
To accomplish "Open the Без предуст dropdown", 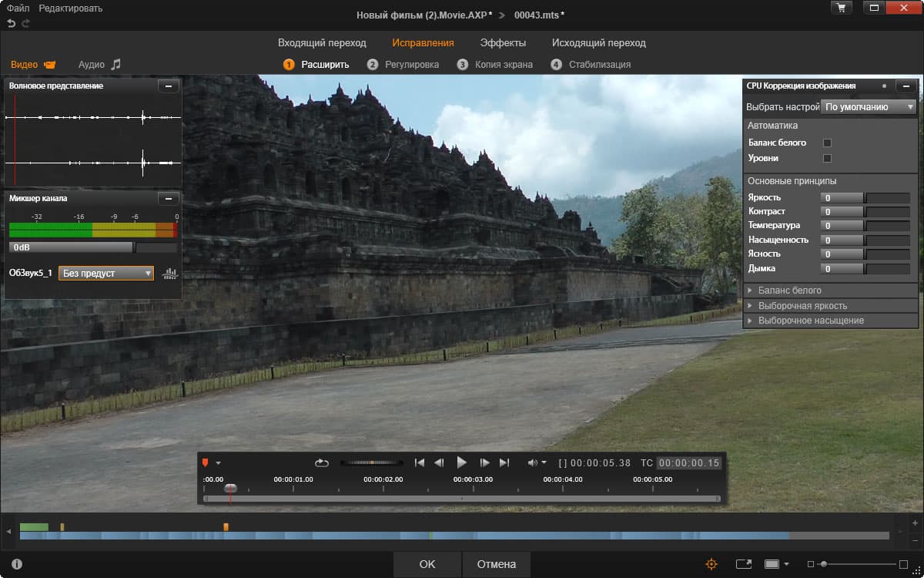I will click(106, 273).
